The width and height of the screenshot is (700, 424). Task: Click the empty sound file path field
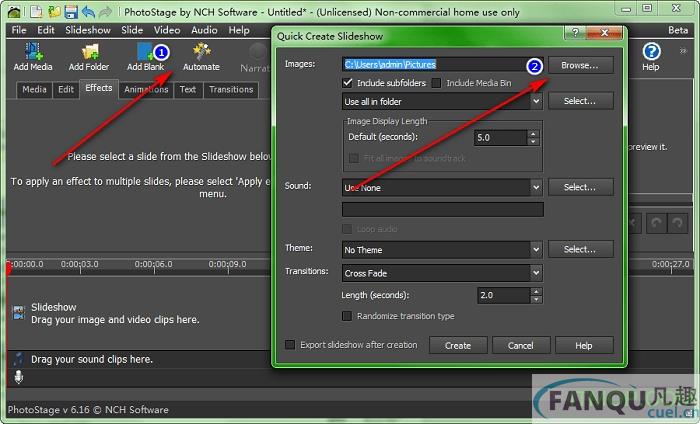[442, 209]
